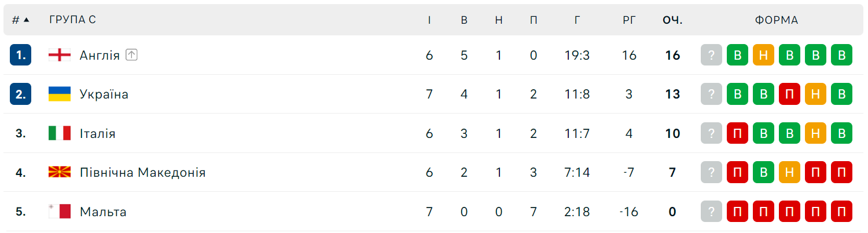
Task: Click the Ukraine flag icon
Action: tap(59, 94)
